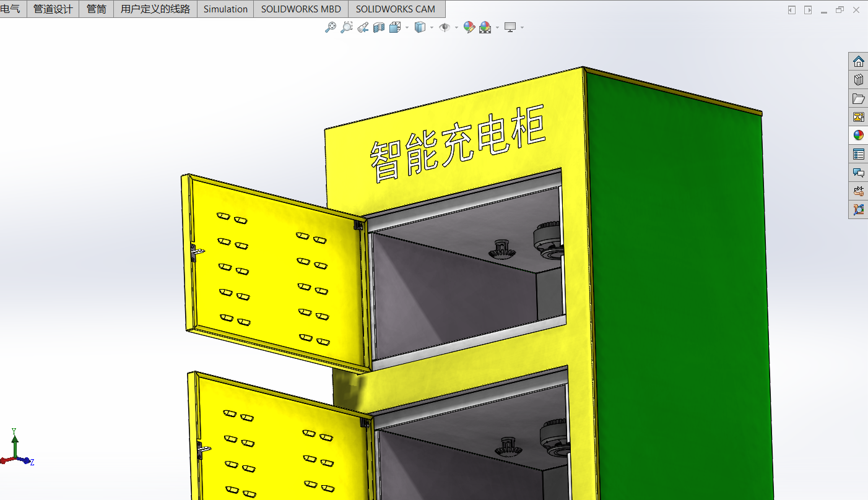The image size is (868, 500).
Task: Open Edit Appearance with the pencil-and-ball icon
Action: pyautogui.click(x=469, y=27)
